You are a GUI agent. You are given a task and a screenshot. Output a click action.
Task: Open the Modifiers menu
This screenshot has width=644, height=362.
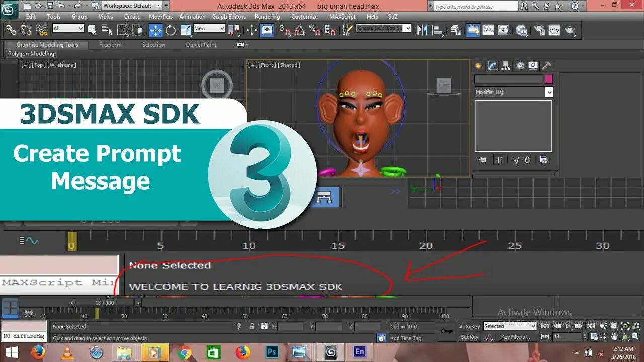click(161, 17)
